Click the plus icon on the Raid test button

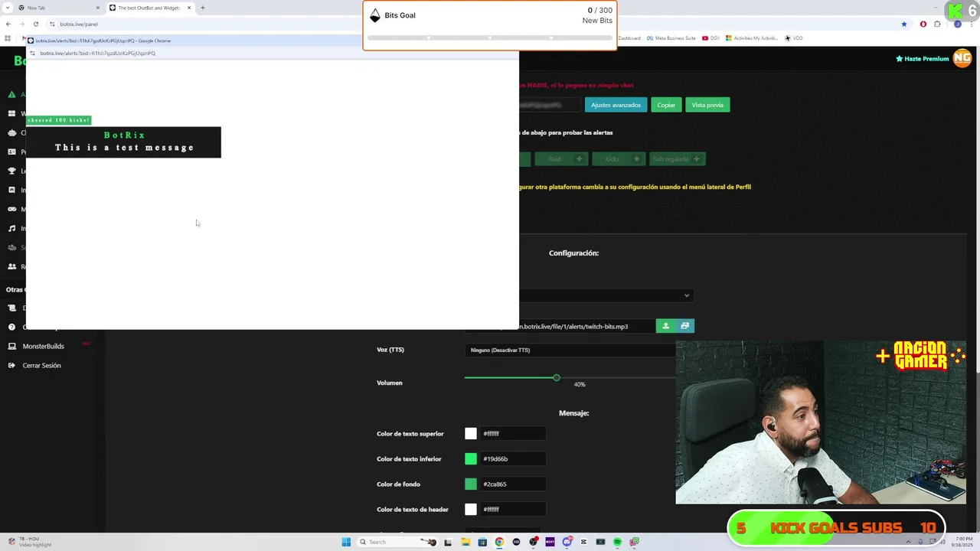coord(579,159)
